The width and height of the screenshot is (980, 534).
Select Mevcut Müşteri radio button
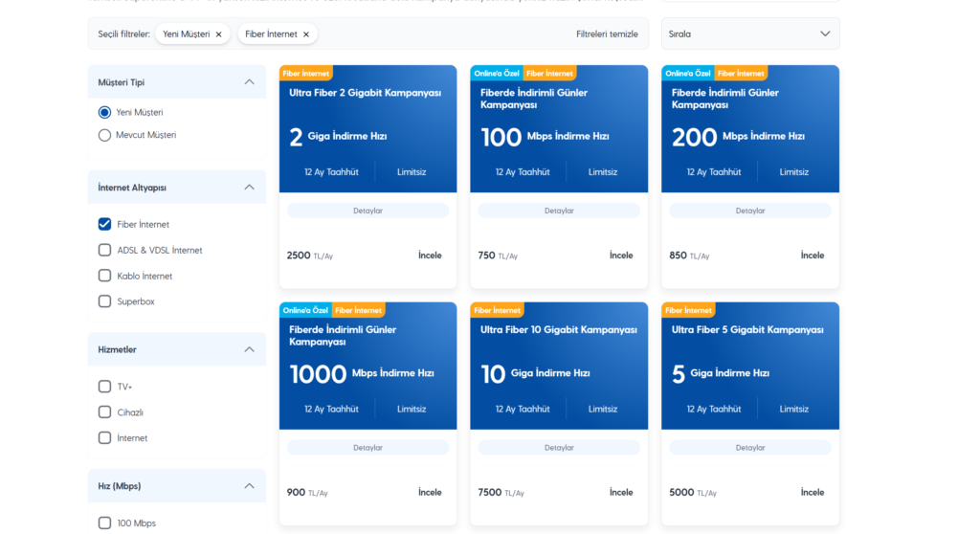(105, 135)
